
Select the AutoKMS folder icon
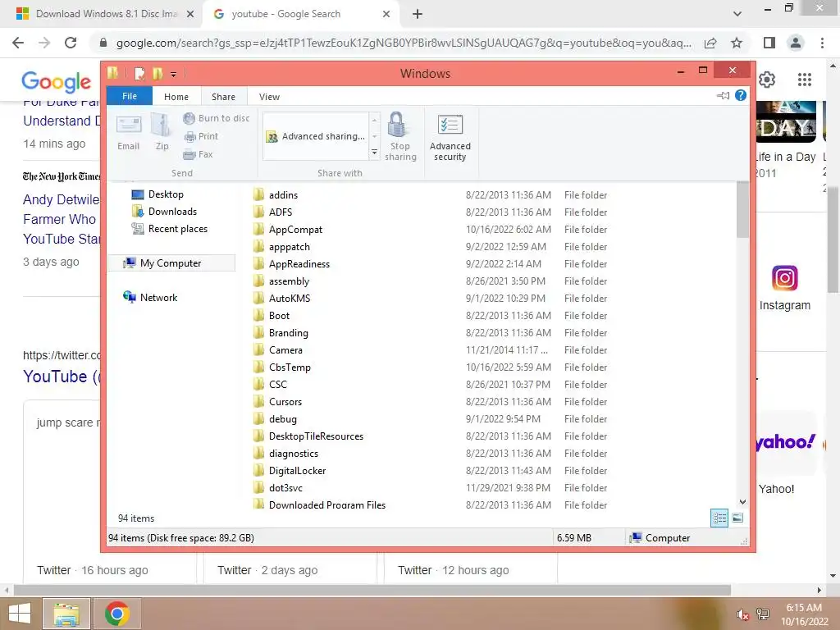pos(258,298)
